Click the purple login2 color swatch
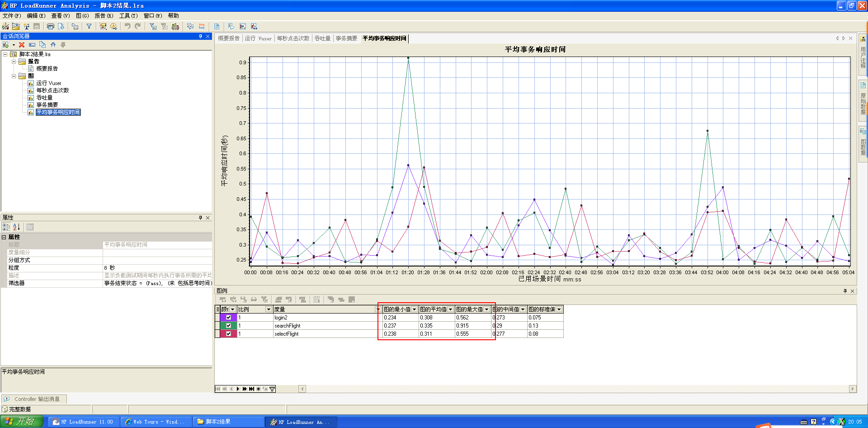 pyautogui.click(x=222, y=318)
